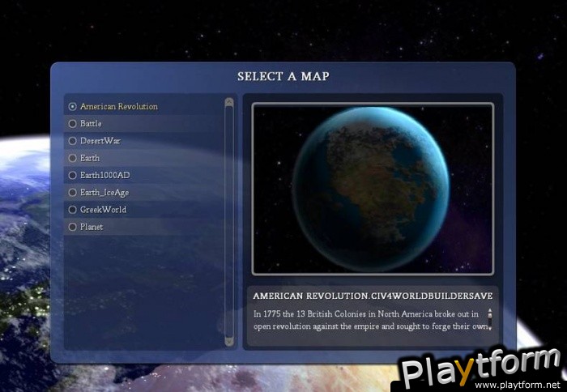Select the GreekWorld map option

72,210
